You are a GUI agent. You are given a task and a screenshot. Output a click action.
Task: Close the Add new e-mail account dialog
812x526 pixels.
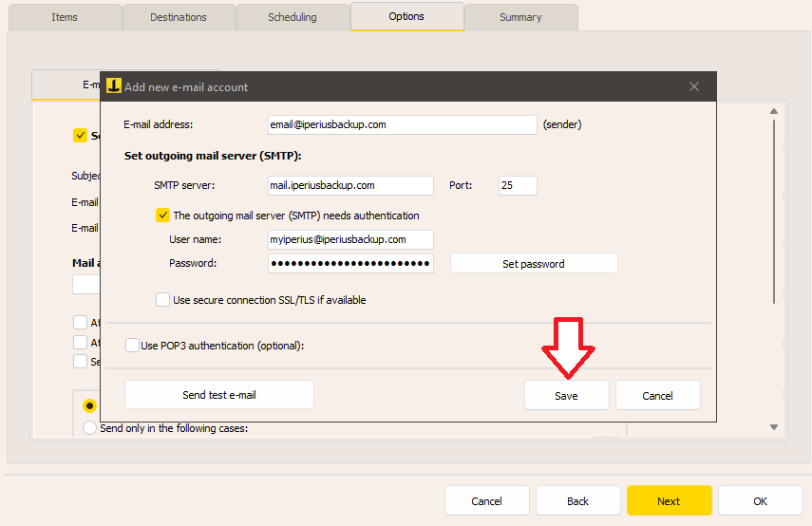694,86
